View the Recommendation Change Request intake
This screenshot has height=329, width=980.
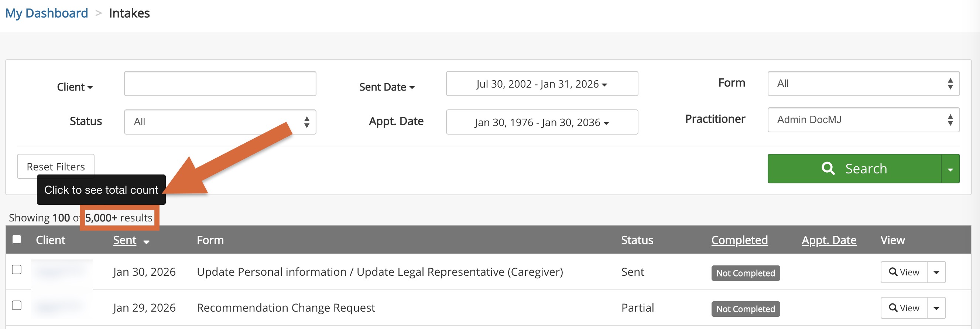coord(904,308)
